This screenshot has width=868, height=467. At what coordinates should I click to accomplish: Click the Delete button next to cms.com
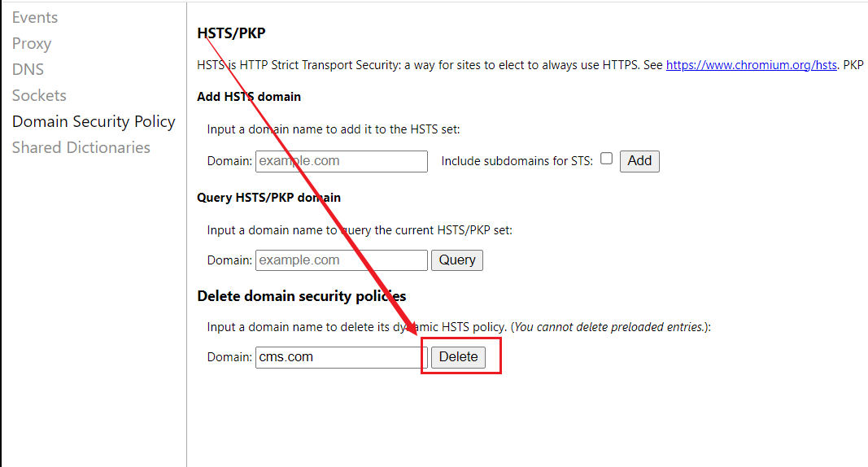point(458,357)
